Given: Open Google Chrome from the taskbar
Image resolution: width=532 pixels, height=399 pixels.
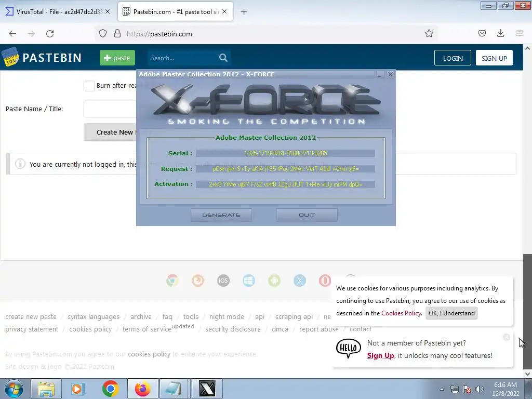Looking at the screenshot, I should pos(110,389).
